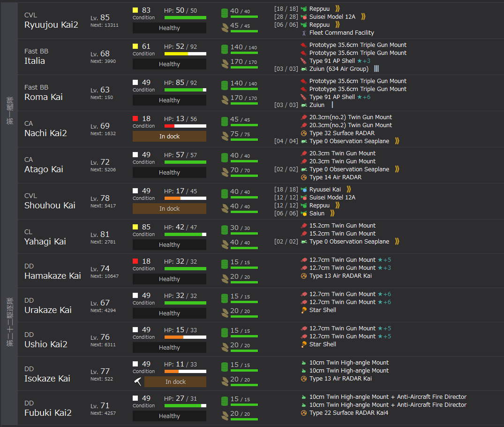Viewport: 504px width, 427px height.
Task: Click 12.7cm Twin Gun Mount +3 icon on Hamakaze Kai
Action: pyautogui.click(x=304, y=268)
